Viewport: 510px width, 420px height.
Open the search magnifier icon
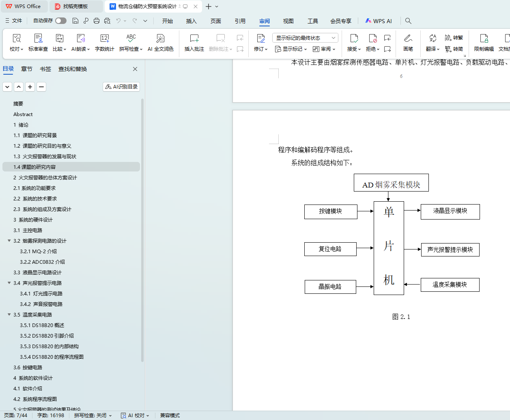tap(409, 21)
